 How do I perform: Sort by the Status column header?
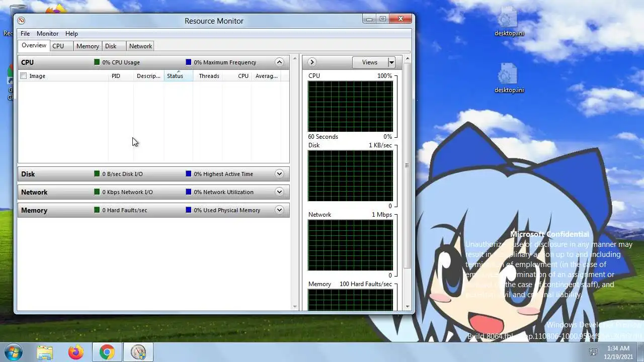(x=178, y=76)
